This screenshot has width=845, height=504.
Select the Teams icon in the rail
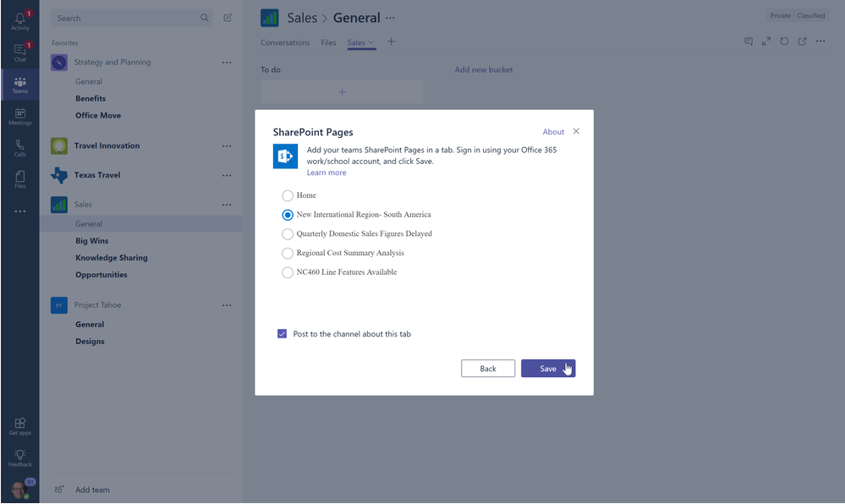pos(20,85)
